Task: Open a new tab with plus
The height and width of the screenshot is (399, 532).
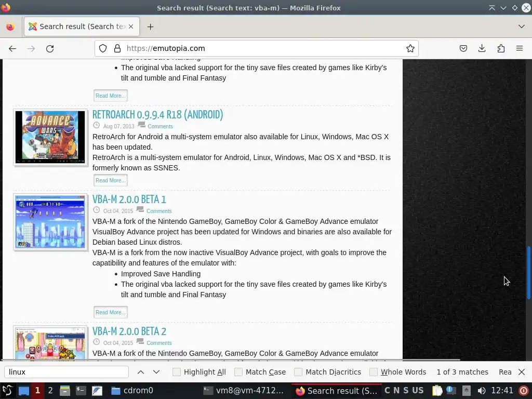Action: tap(150, 27)
